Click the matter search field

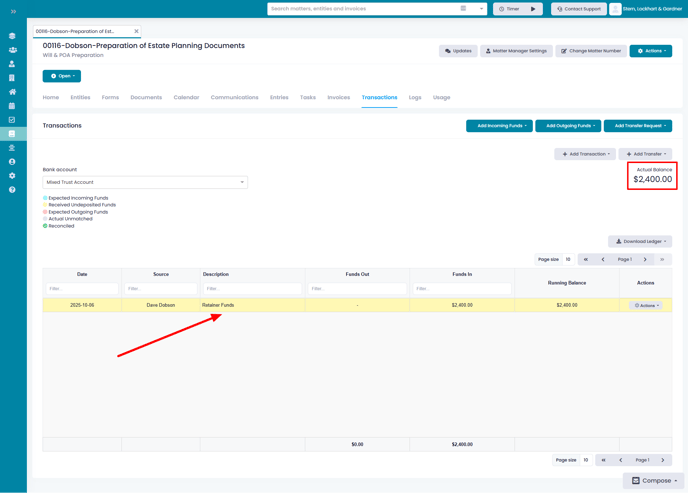coord(362,9)
